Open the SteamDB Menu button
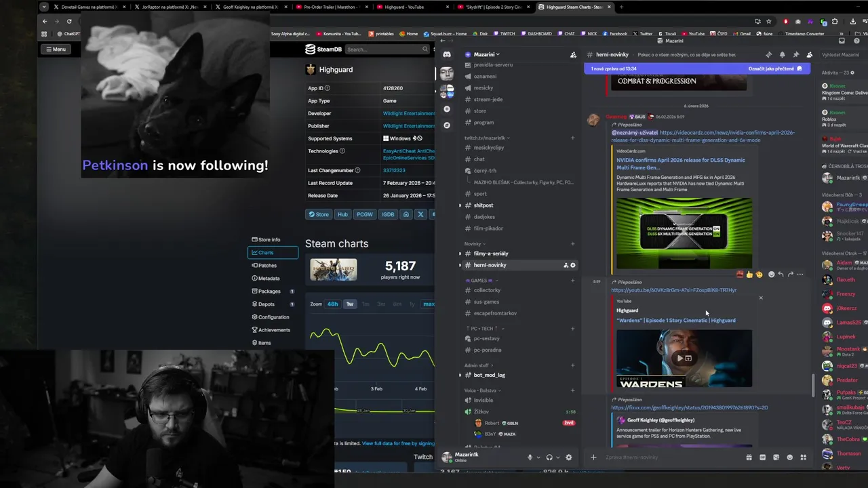Image resolution: width=868 pixels, height=488 pixels. point(56,49)
